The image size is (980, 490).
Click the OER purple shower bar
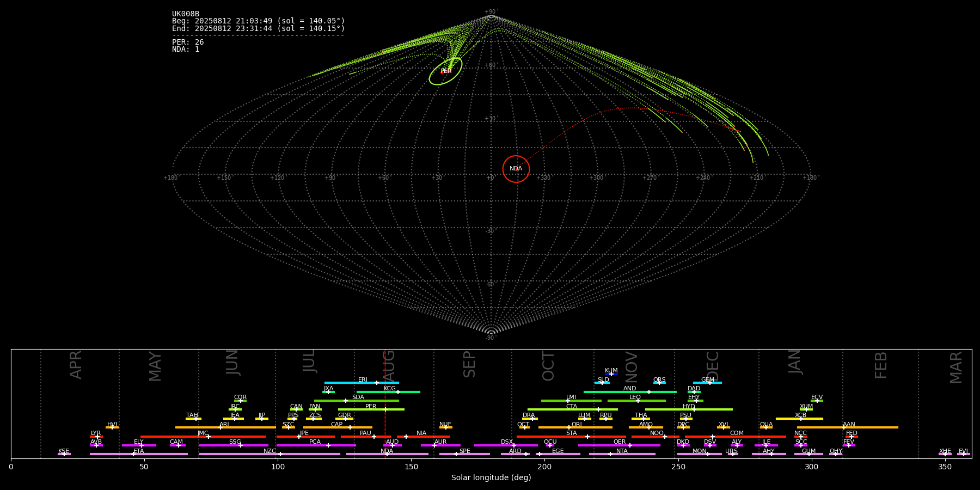coord(619,445)
